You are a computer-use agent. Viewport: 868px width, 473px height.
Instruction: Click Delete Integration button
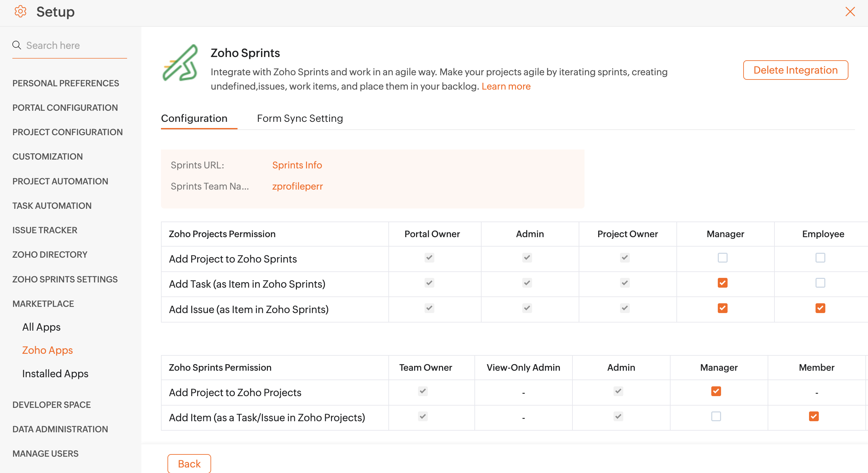(796, 70)
